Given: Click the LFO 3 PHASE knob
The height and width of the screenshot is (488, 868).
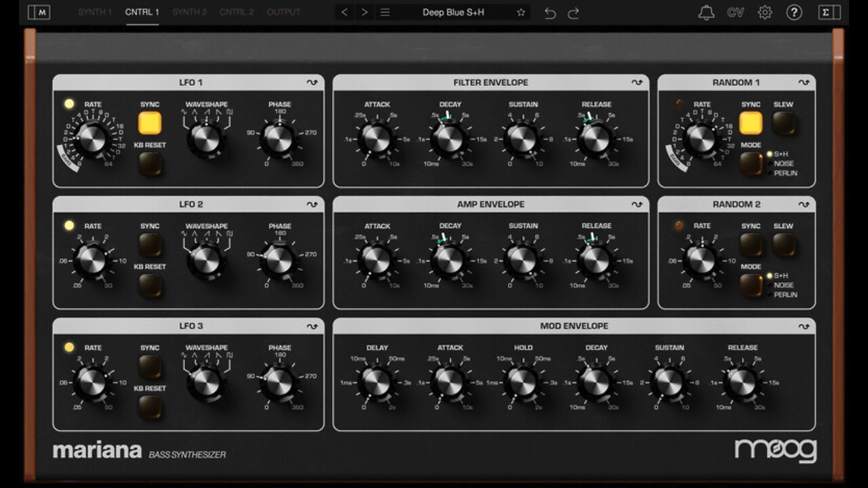Looking at the screenshot, I should pyautogui.click(x=279, y=382).
